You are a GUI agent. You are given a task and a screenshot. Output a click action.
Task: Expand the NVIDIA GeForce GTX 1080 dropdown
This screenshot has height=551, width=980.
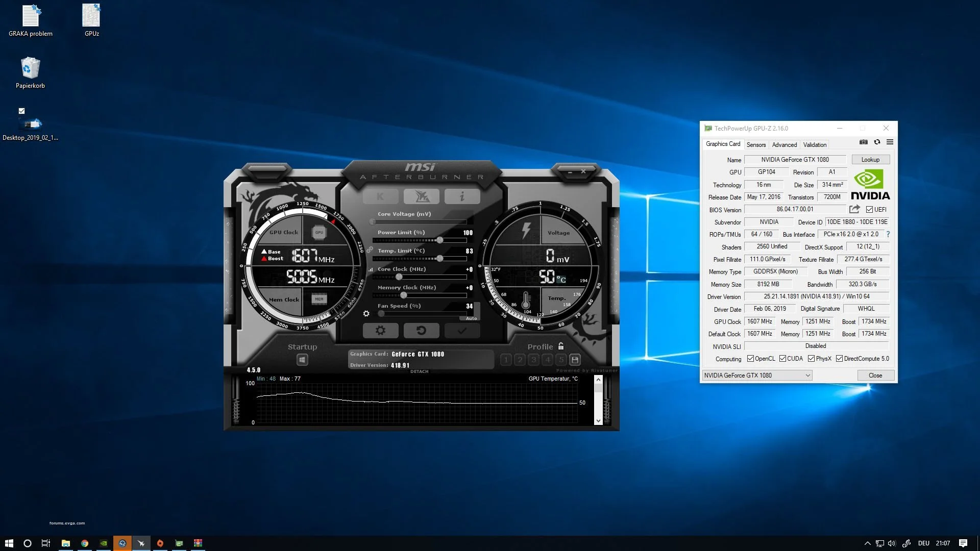[x=757, y=375]
